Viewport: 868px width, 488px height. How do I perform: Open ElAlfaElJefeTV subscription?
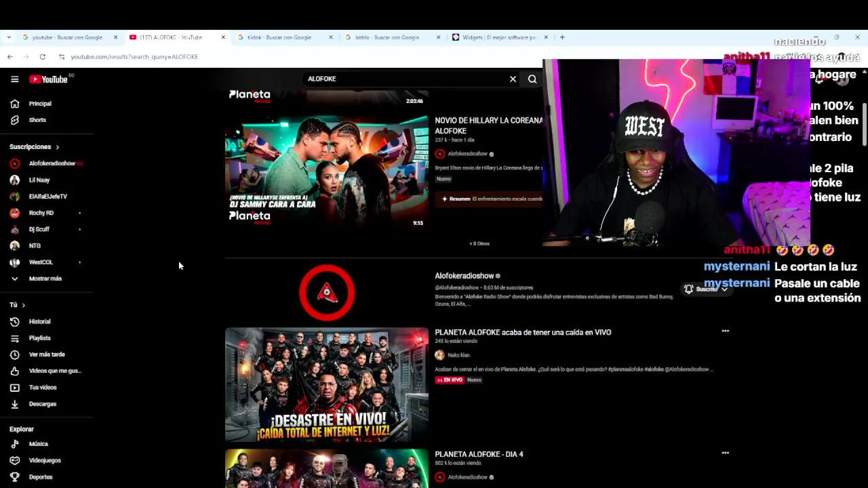tap(47, 197)
